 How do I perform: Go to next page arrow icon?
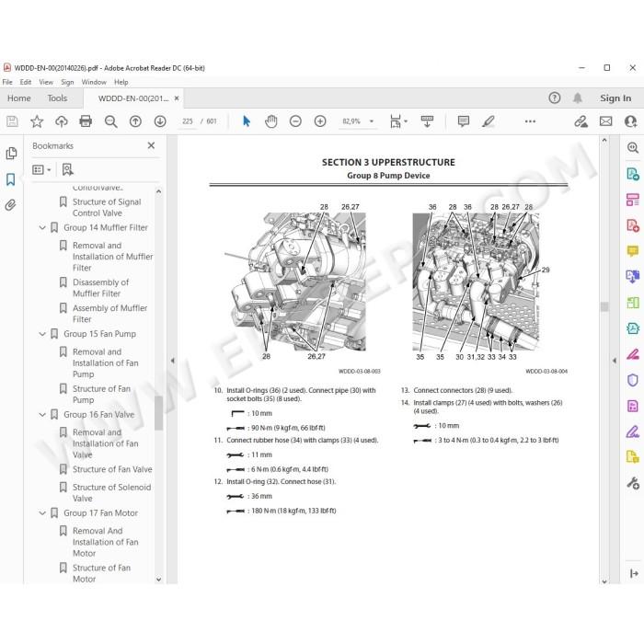[x=160, y=121]
